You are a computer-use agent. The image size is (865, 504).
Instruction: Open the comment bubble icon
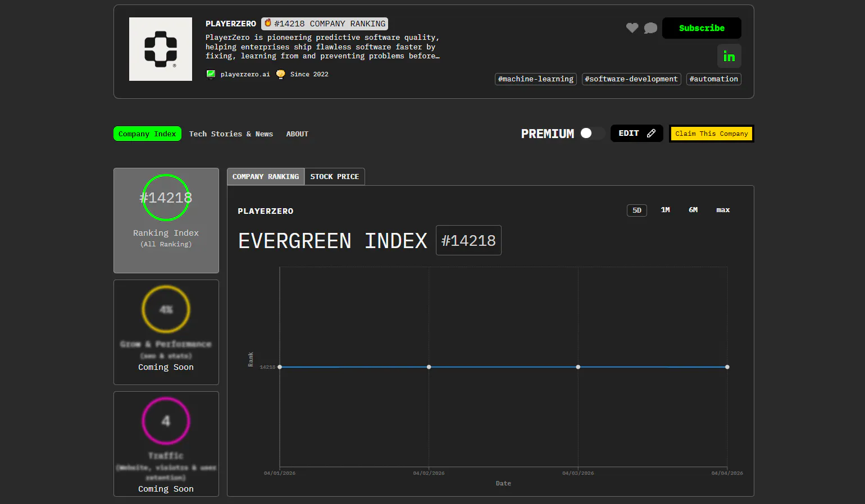coord(650,28)
